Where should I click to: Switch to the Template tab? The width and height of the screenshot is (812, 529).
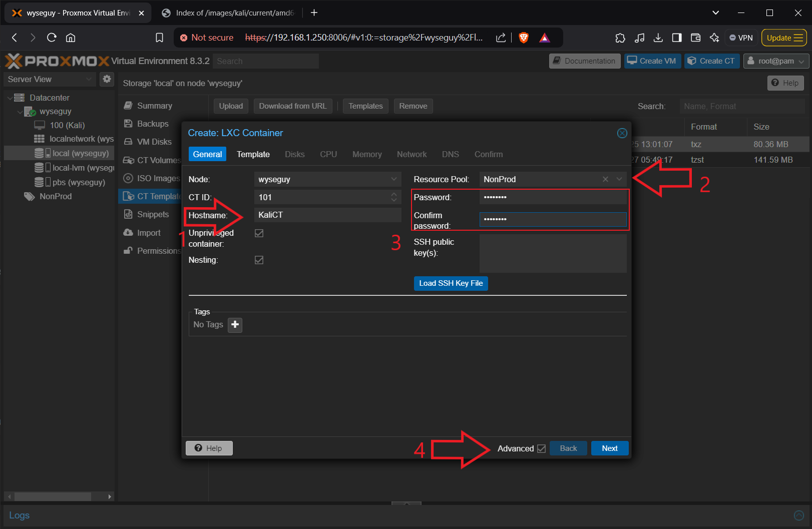pos(253,154)
